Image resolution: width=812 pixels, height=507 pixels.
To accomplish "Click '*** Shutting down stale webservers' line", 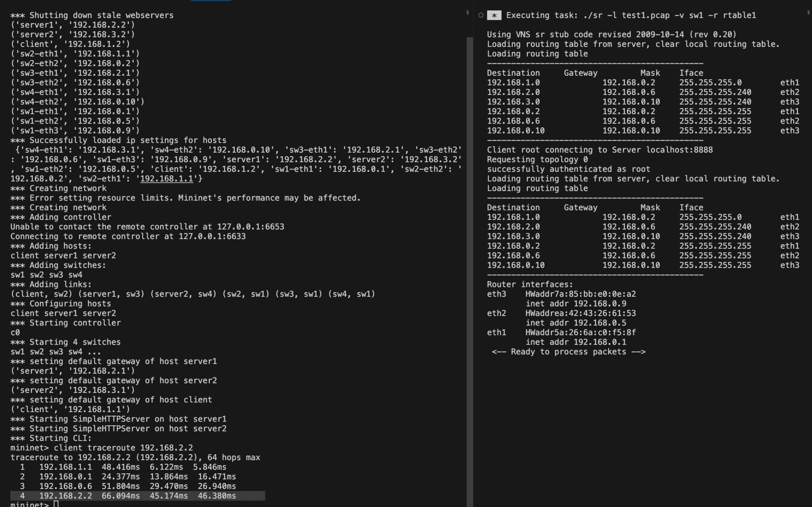I will pyautogui.click(x=92, y=15).
